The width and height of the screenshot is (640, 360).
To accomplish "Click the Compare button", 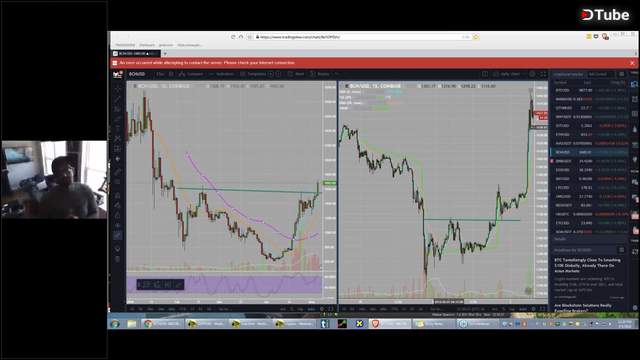I will coord(191,74).
